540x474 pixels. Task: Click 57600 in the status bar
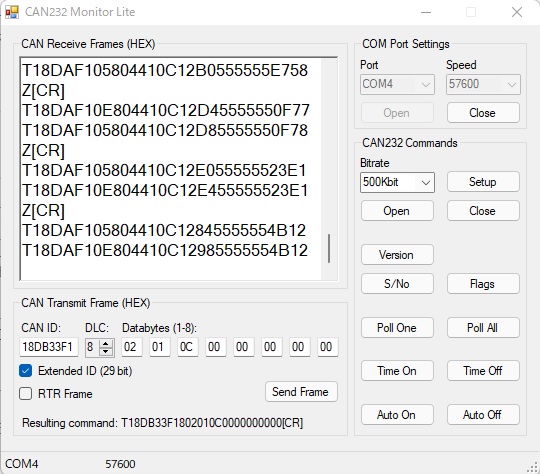120,464
